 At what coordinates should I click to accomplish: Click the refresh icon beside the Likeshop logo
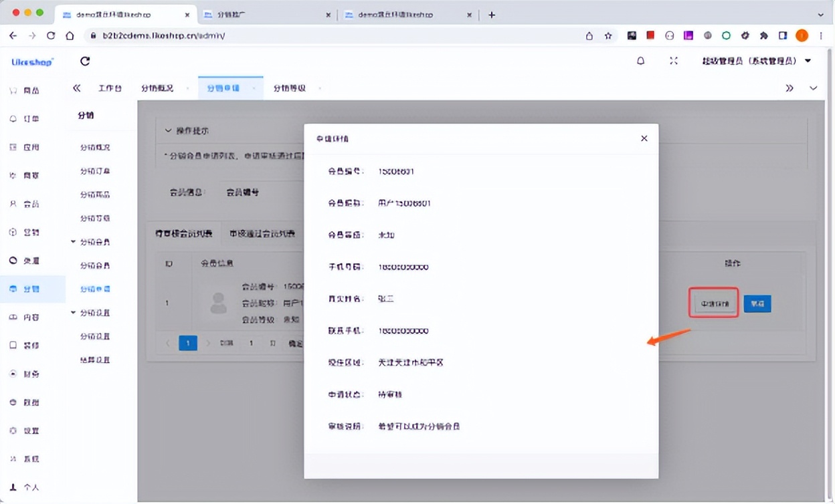(x=84, y=60)
